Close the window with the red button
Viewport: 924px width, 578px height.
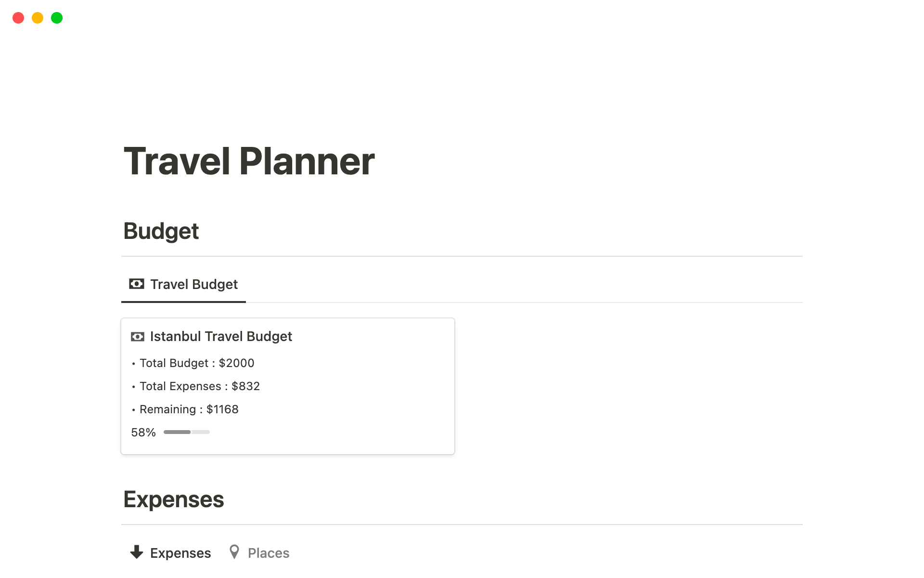(x=18, y=18)
